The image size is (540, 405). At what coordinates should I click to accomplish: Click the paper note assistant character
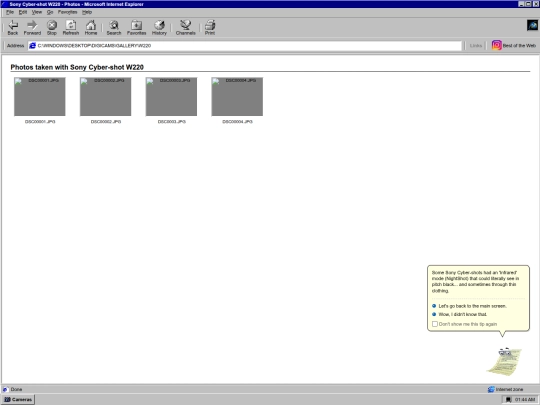click(505, 362)
